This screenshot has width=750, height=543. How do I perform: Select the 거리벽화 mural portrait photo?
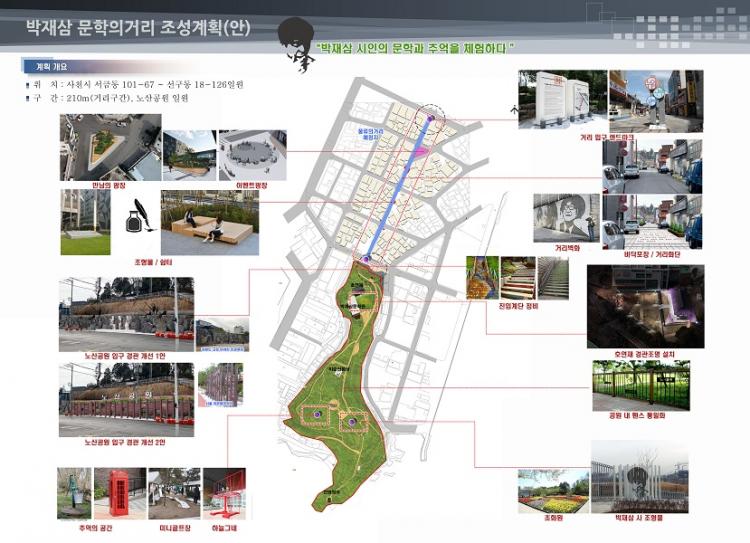[566, 218]
